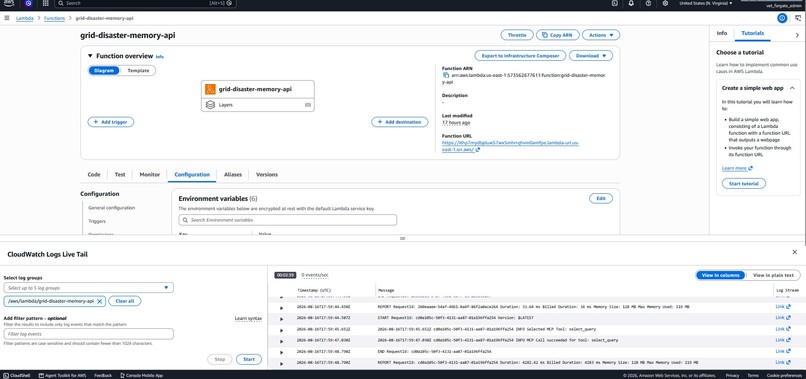Open the Test tab
Screen dimensions: 806x379
120,174
